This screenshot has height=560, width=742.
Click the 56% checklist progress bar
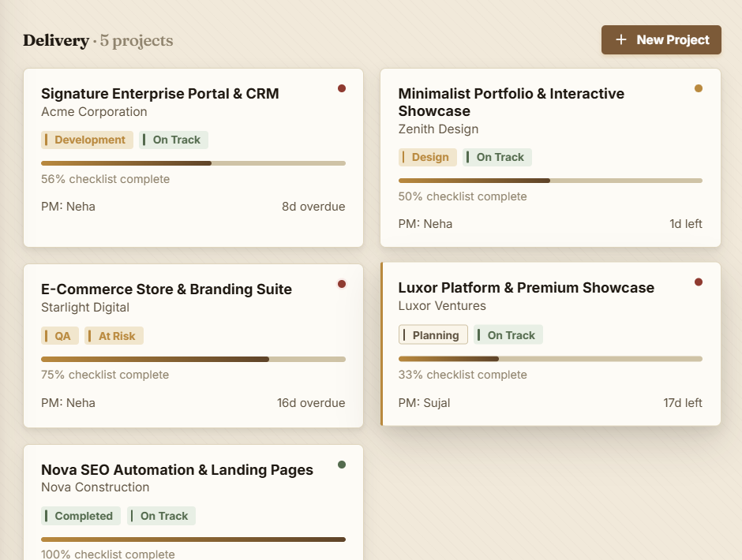coord(193,163)
